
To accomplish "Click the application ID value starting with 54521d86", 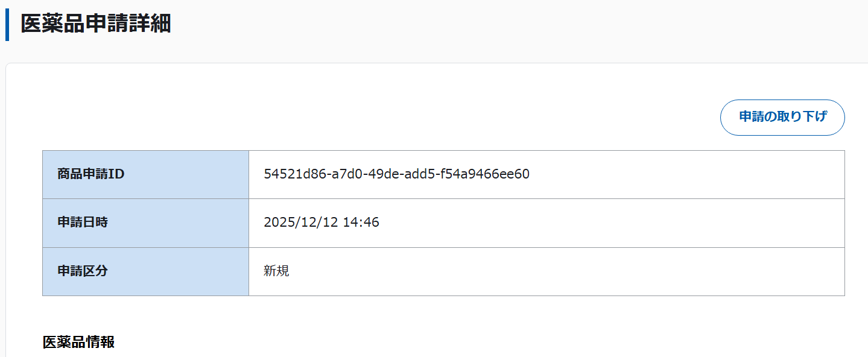I will click(397, 174).
